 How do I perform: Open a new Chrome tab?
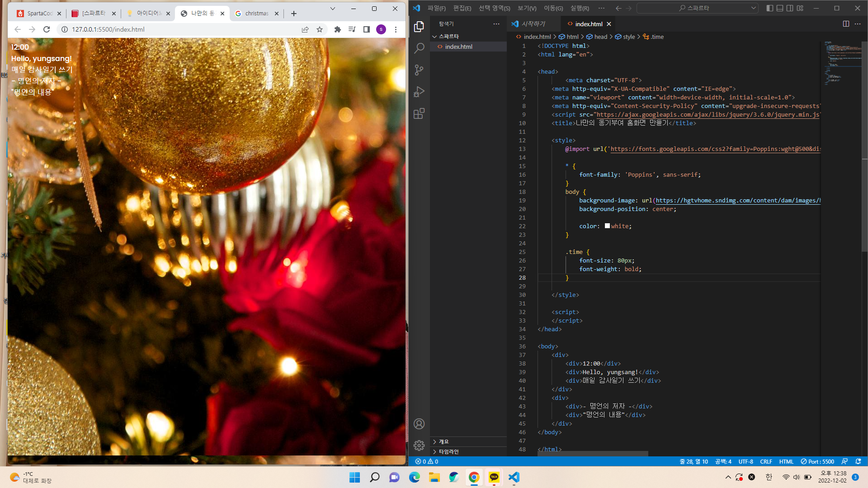coord(294,14)
